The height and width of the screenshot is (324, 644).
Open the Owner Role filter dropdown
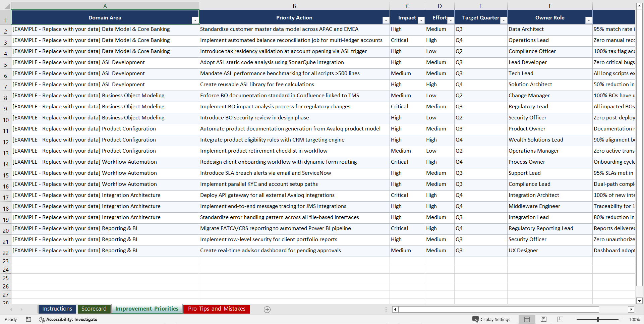pyautogui.click(x=589, y=20)
